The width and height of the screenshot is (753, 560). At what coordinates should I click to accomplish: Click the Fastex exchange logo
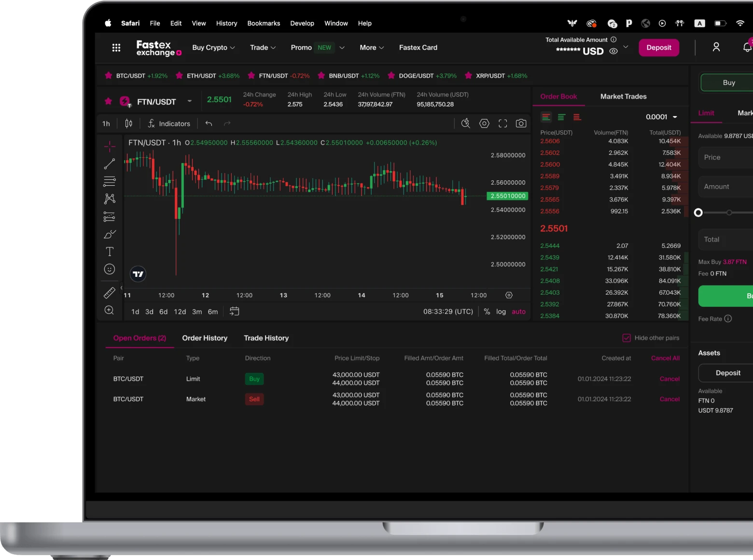[x=159, y=48]
